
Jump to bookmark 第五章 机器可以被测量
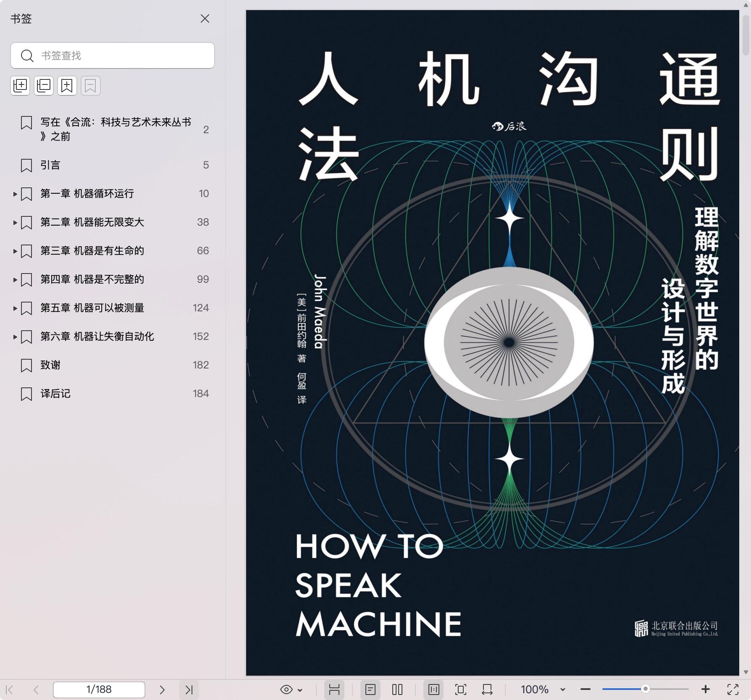pyautogui.click(x=92, y=308)
